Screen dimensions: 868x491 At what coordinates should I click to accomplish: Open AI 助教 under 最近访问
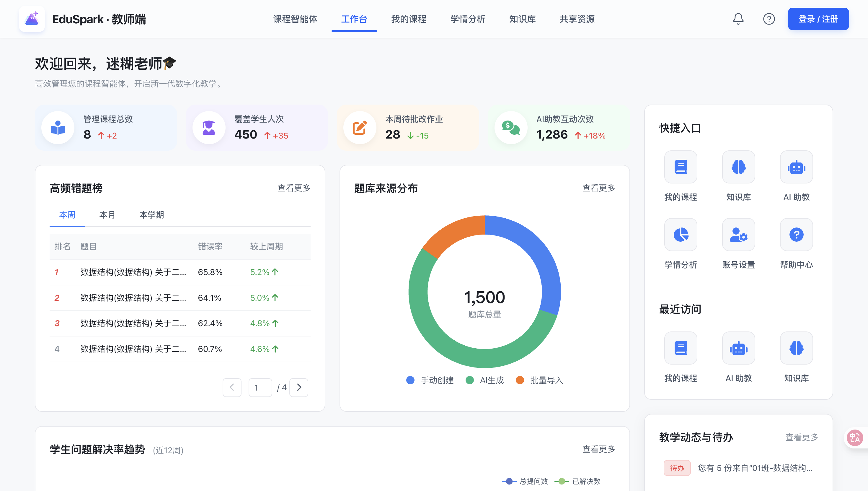[x=738, y=348]
